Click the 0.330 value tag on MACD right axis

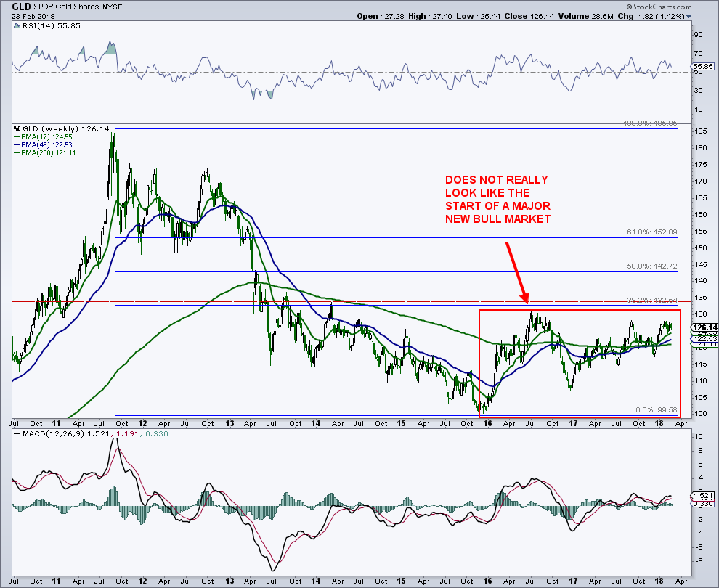point(702,504)
